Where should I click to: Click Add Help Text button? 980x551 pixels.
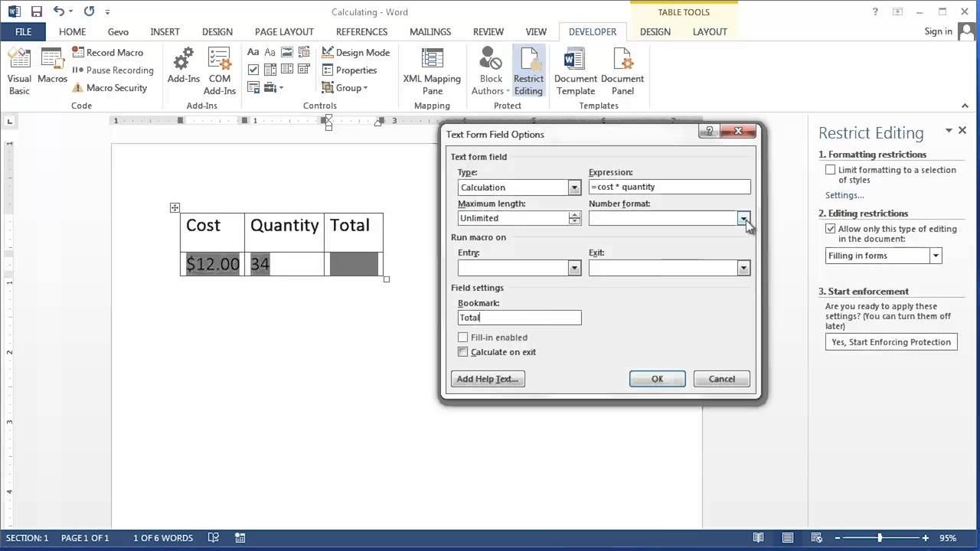(488, 379)
